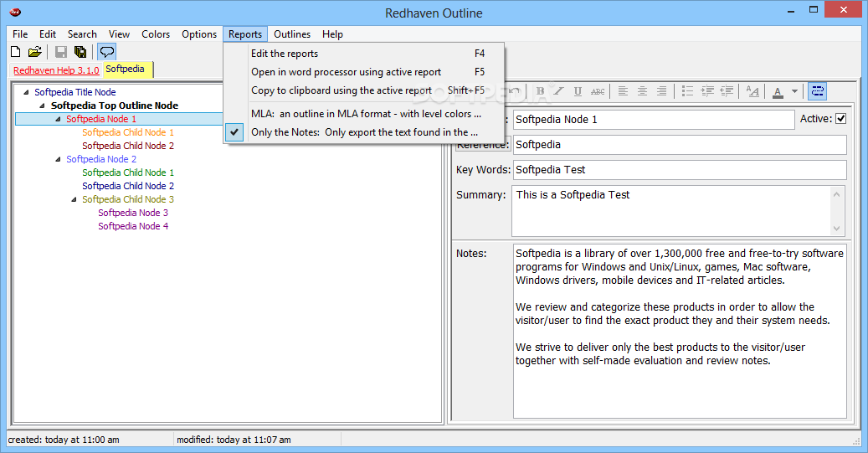Click the Redhaven app icon in title bar
The image size is (868, 453).
click(x=16, y=12)
